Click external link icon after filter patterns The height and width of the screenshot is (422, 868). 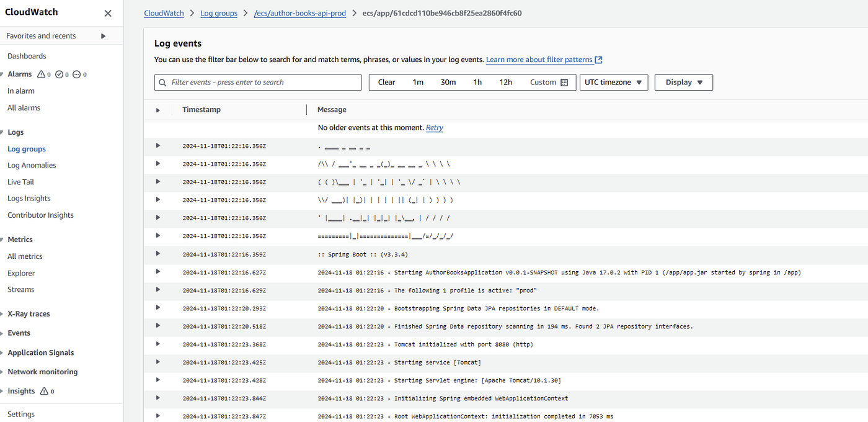(599, 60)
